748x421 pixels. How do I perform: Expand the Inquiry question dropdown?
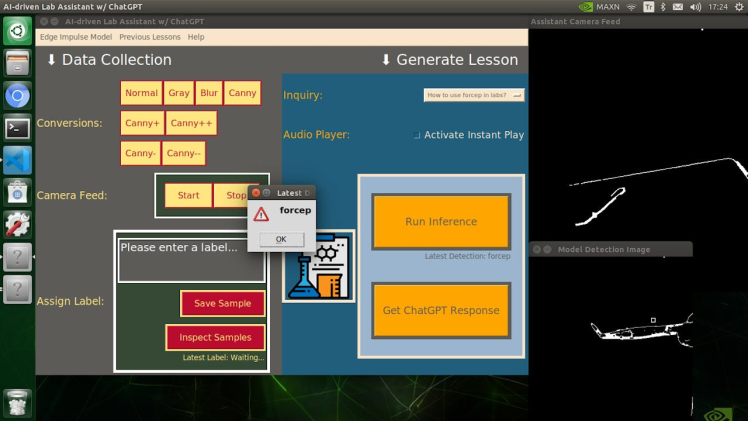tap(474, 95)
